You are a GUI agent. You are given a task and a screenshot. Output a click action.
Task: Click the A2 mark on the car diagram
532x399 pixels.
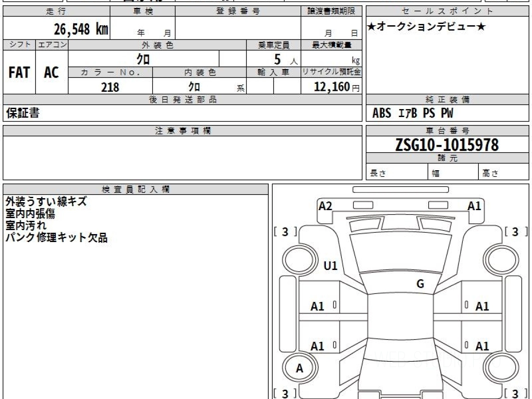pyautogui.click(x=325, y=206)
